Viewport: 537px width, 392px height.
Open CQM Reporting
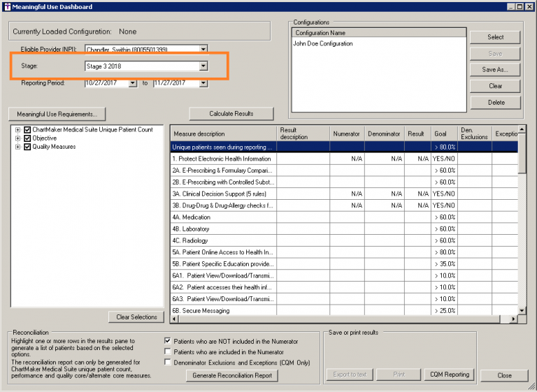tap(450, 375)
